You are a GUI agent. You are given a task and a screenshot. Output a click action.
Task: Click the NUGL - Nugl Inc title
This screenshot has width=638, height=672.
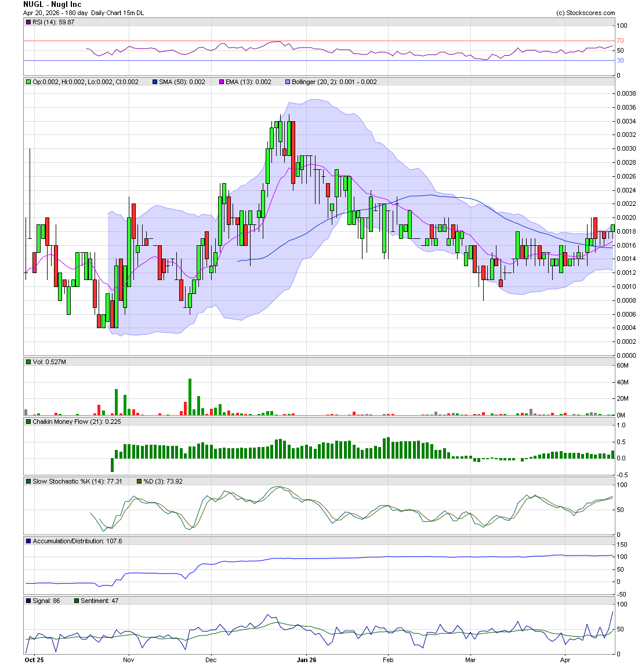coord(52,4)
